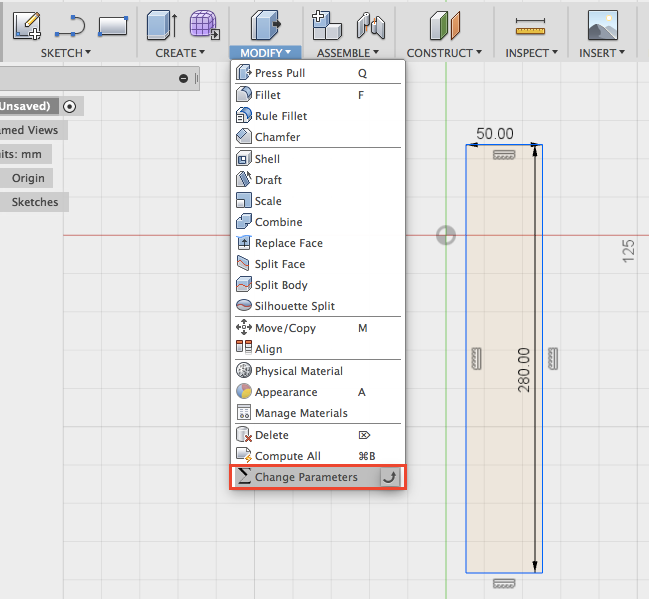This screenshot has width=649, height=599.
Task: Click the Offset Plane construct icon
Action: click(445, 26)
